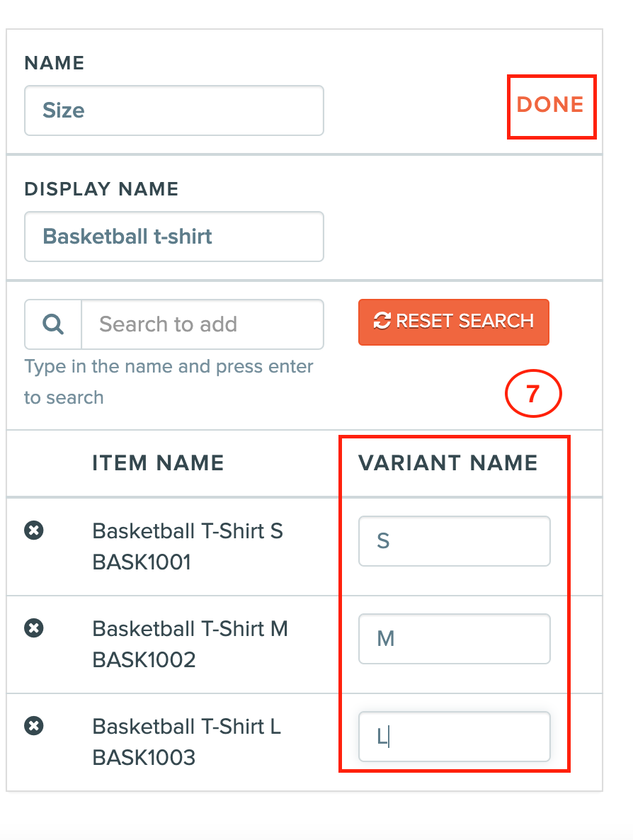Image resolution: width=633 pixels, height=840 pixels.
Task: Click the BASK1003 item code
Action: (x=144, y=758)
